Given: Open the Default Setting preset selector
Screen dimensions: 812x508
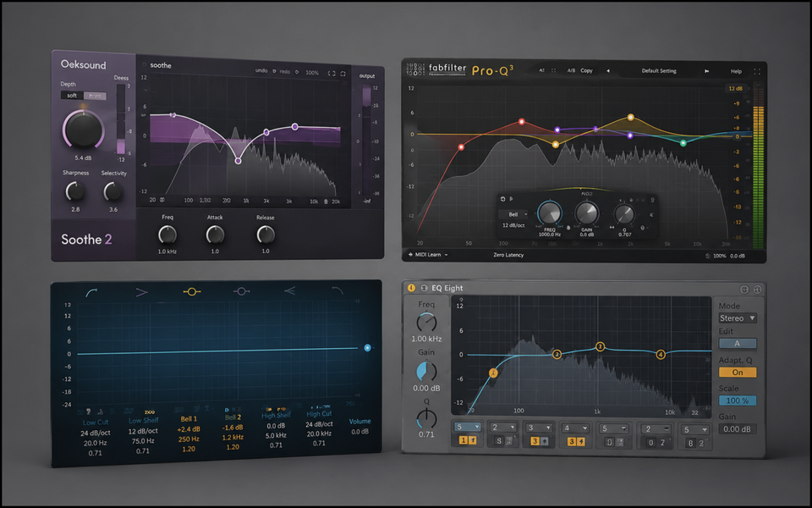Looking at the screenshot, I should pos(659,71).
